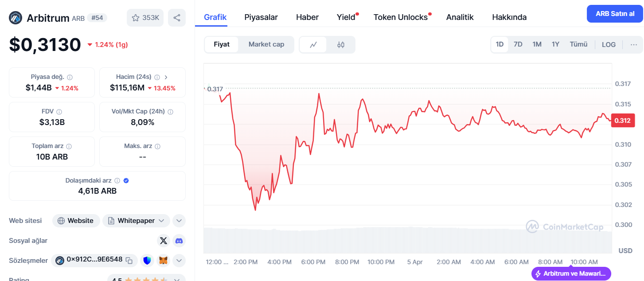Select Market cap chart mode
Screen dimensions: 644x281
pyautogui.click(x=266, y=44)
